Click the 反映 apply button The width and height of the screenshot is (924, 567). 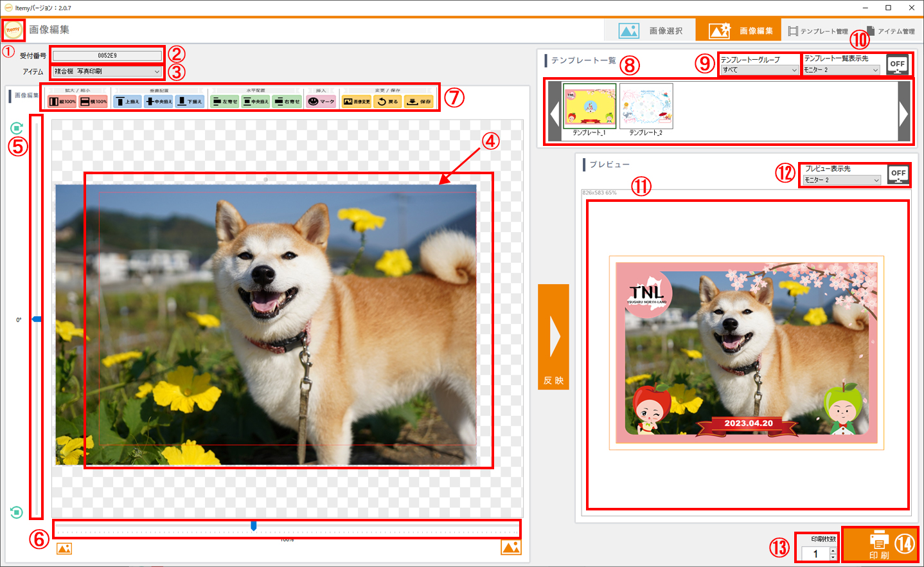click(553, 337)
